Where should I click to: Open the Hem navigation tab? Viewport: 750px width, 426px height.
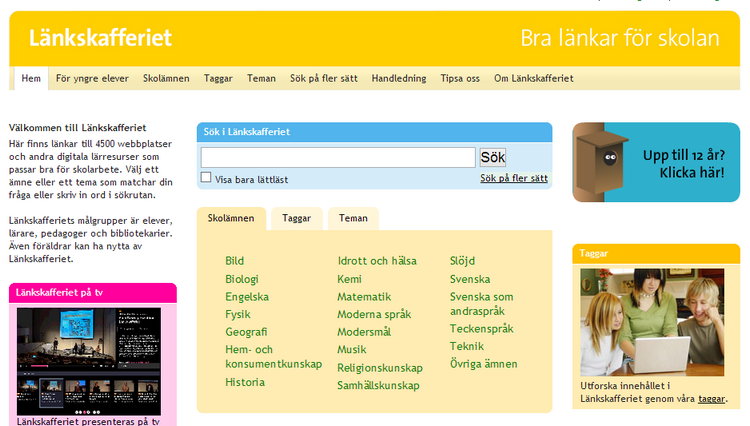[31, 78]
